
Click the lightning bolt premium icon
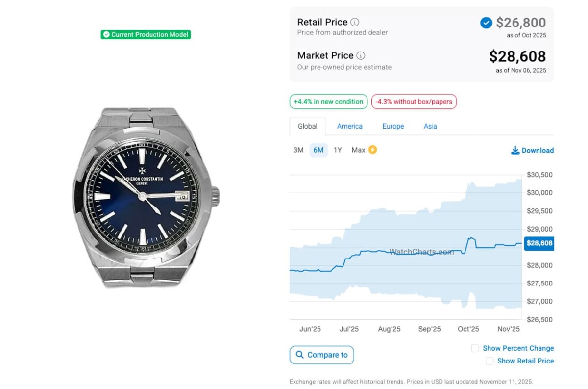coord(372,150)
